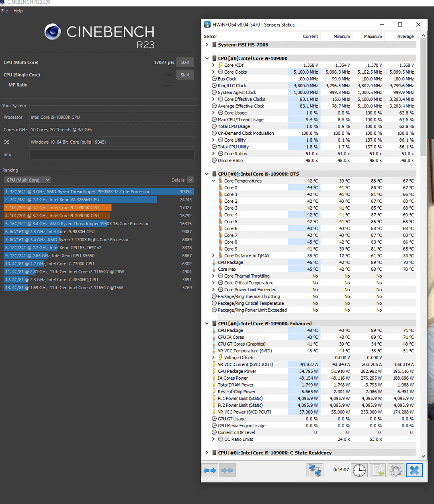Click the Current column header
Image resolution: width=434 pixels, height=504 pixels.
coord(304,36)
